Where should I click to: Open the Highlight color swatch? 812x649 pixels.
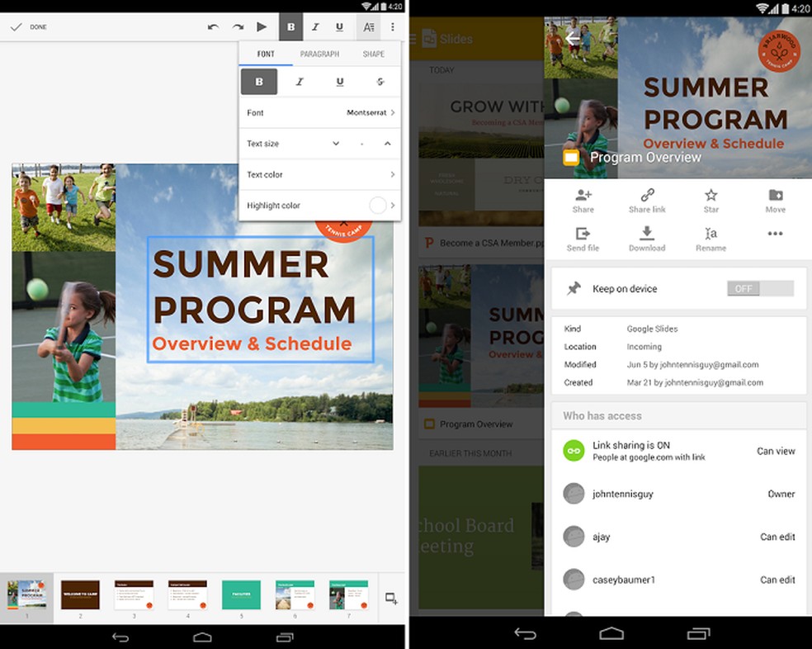coord(379,205)
